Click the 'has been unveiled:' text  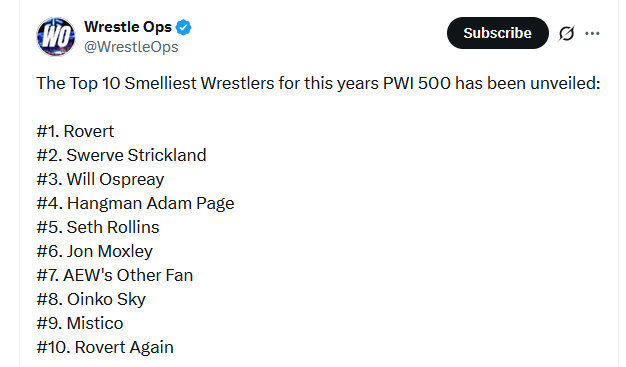[x=528, y=83]
